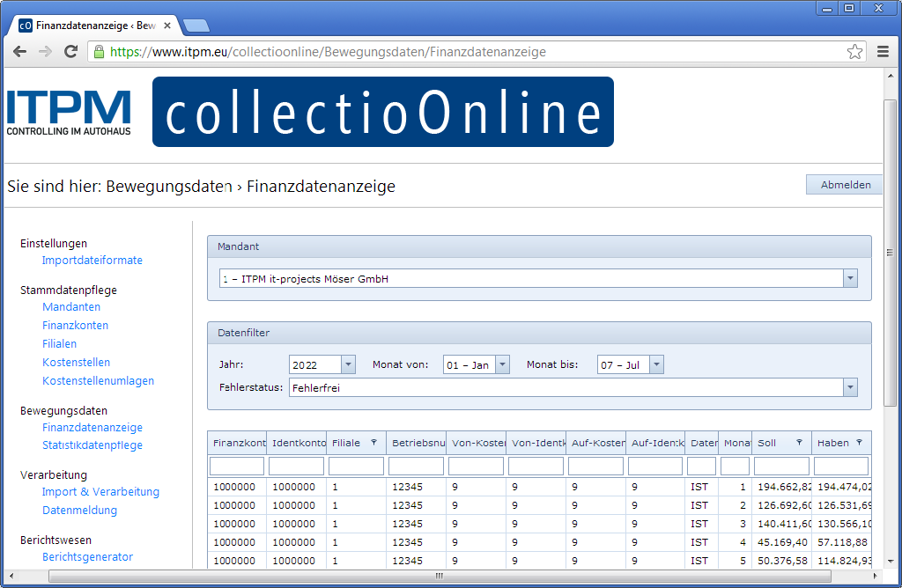This screenshot has height=588, width=902.
Task: Open a new browser tab
Action: 196,26
